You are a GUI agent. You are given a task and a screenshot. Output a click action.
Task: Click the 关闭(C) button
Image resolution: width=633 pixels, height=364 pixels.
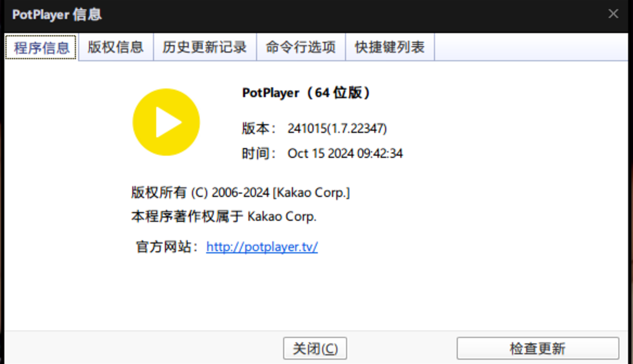pos(315,348)
